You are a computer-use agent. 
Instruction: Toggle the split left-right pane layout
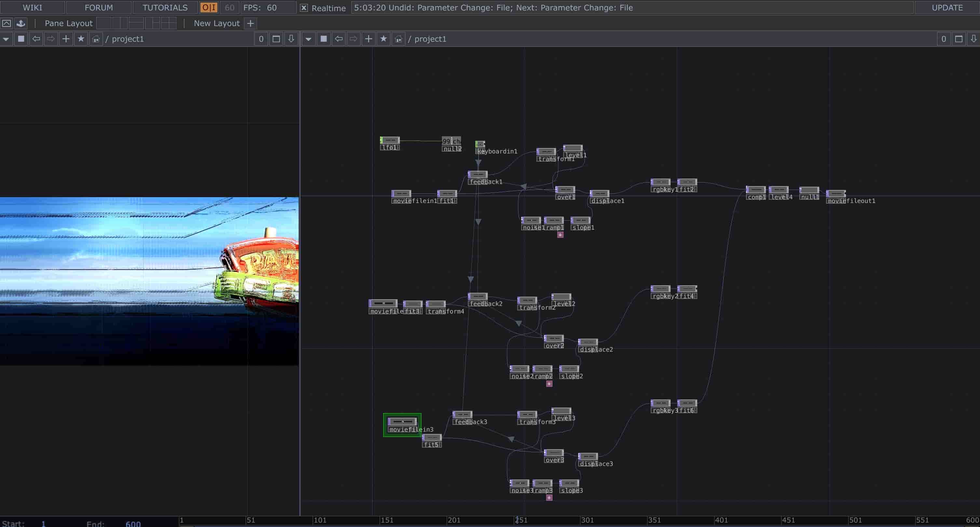tap(119, 23)
